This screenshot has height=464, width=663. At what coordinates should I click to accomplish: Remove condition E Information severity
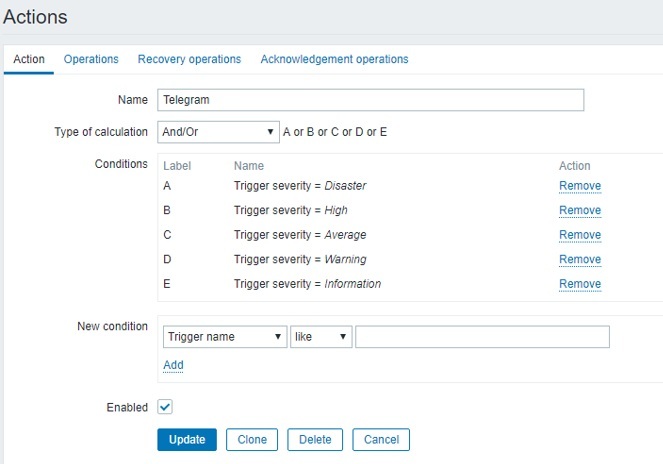(x=579, y=284)
